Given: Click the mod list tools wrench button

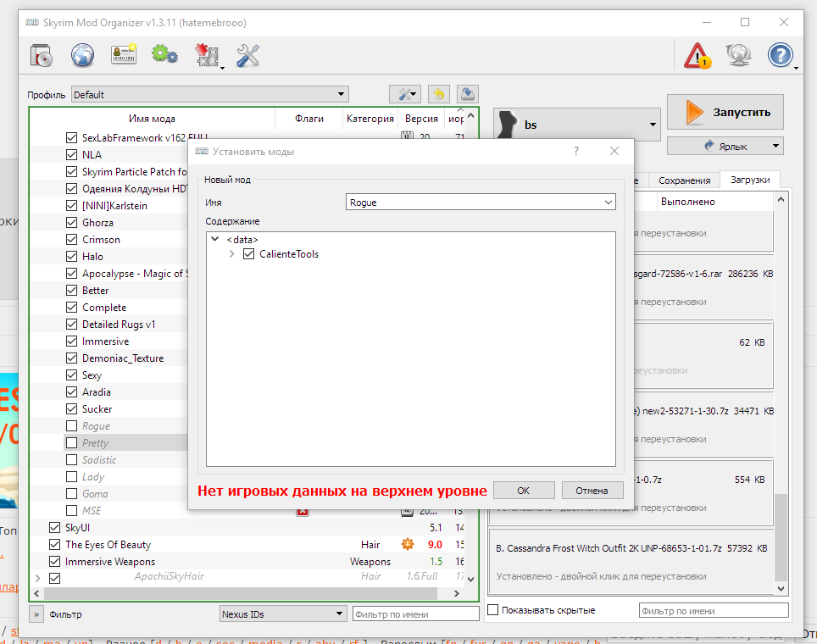Looking at the screenshot, I should tap(405, 94).
